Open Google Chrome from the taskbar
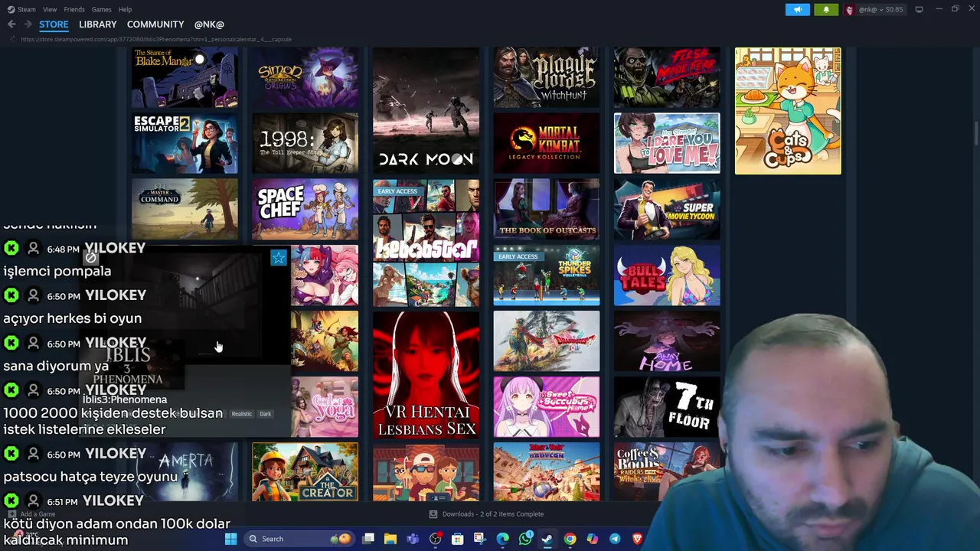This screenshot has width=980, height=551. point(570,539)
